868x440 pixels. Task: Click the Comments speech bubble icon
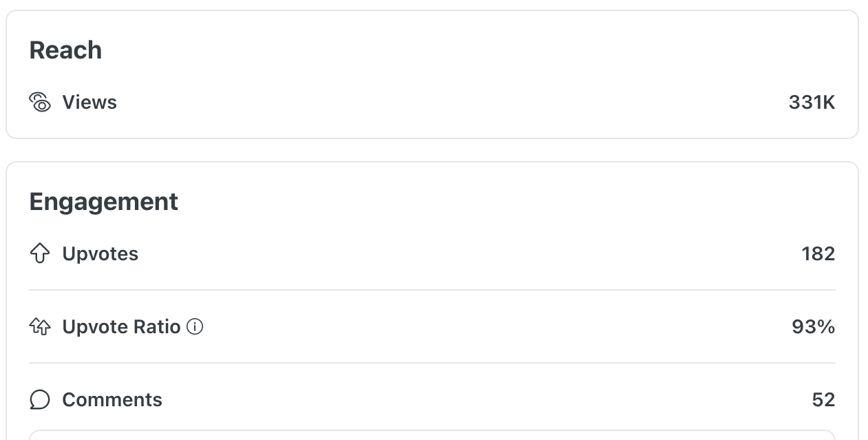(x=40, y=400)
